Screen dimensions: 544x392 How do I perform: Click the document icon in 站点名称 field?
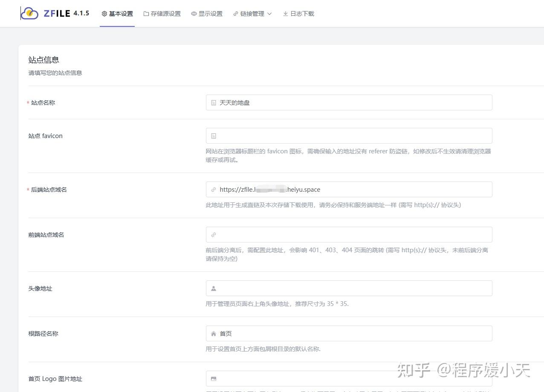click(214, 103)
